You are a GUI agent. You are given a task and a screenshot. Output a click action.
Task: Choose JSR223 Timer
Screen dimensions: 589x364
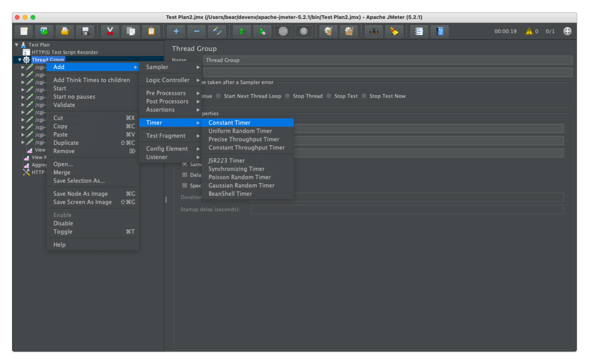click(248, 161)
